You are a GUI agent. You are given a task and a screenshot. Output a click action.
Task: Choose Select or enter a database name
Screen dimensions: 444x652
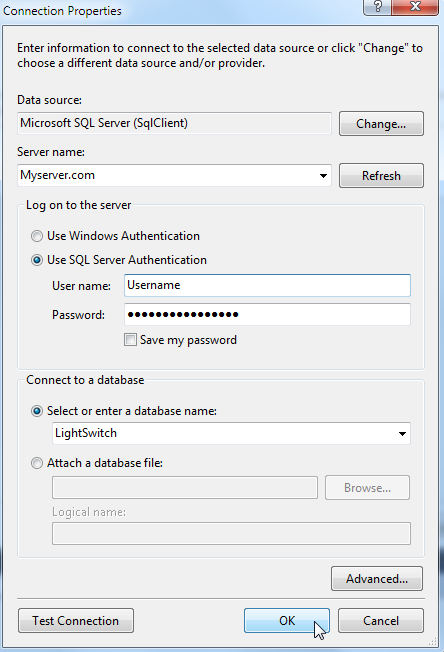pos(37,411)
